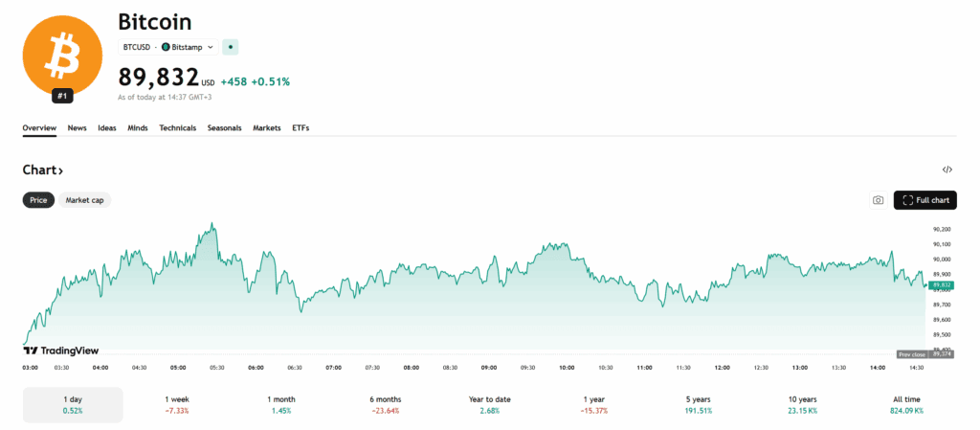
Task: Click the #1 rank badge
Action: coord(62,96)
